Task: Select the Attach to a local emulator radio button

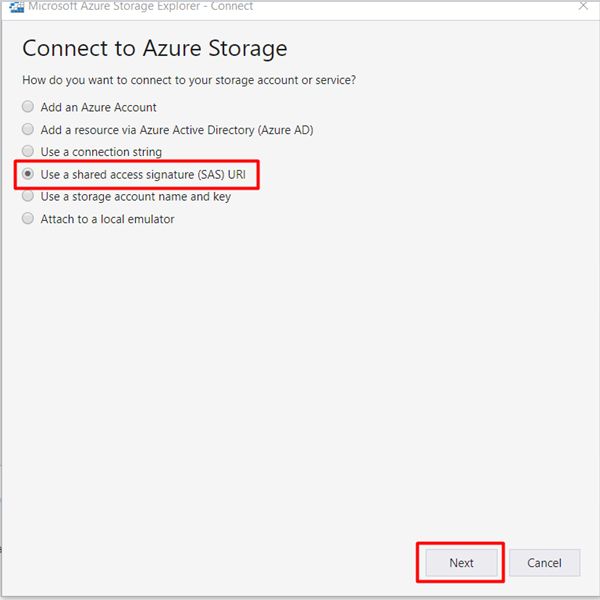Action: click(28, 218)
